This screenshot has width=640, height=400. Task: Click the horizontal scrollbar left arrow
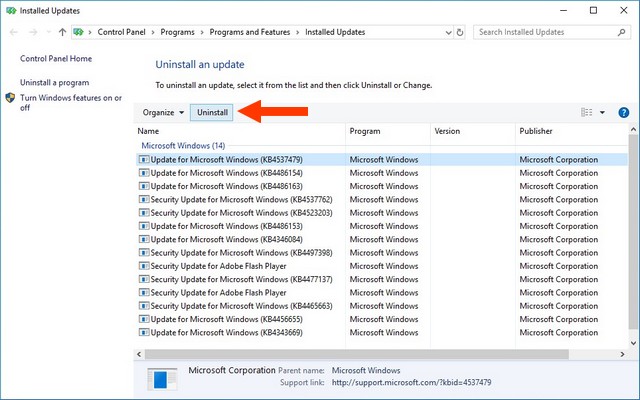tap(139, 354)
